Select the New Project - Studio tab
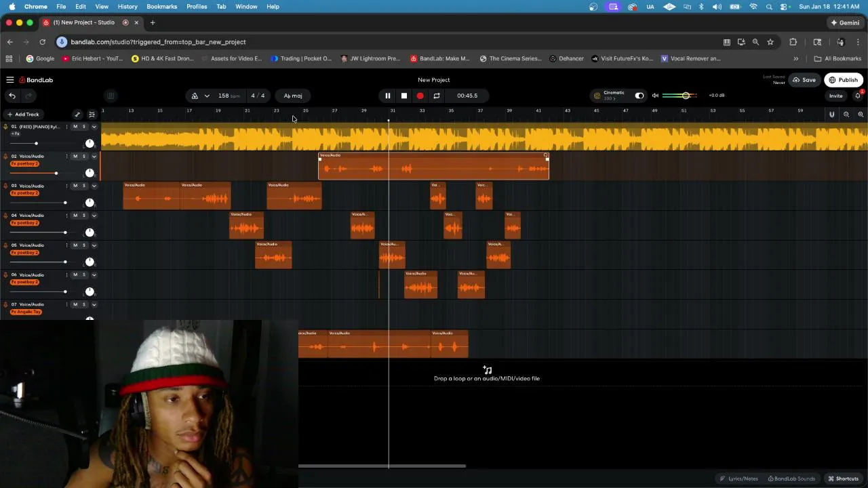This screenshot has height=488, width=868. click(90, 22)
